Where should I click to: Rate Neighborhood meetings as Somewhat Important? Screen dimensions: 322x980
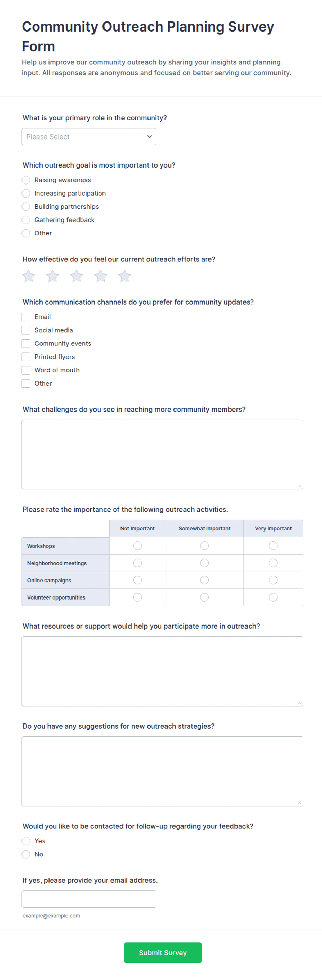pyautogui.click(x=204, y=563)
